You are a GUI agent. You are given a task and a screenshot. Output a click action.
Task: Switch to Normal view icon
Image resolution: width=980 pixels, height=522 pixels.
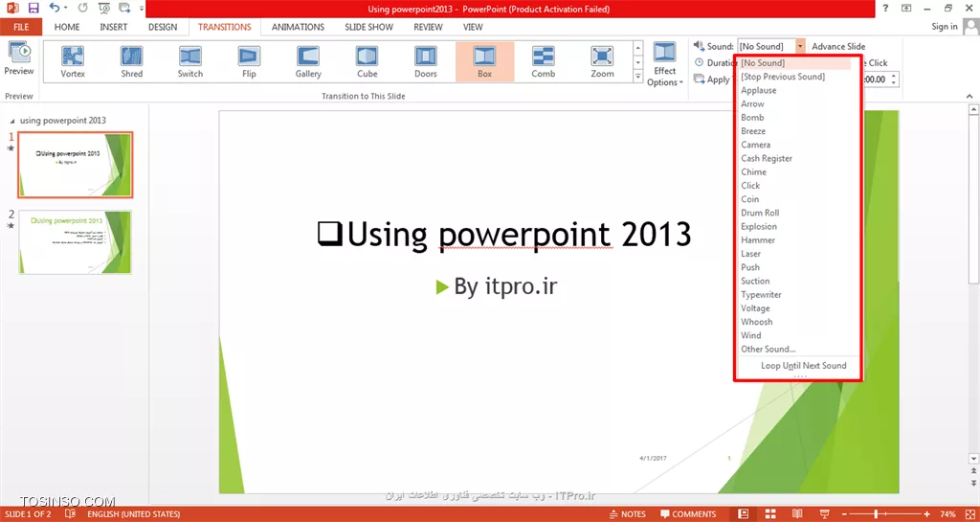tap(743, 514)
